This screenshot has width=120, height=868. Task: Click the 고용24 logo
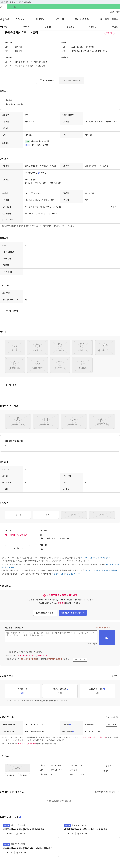(5, 19)
